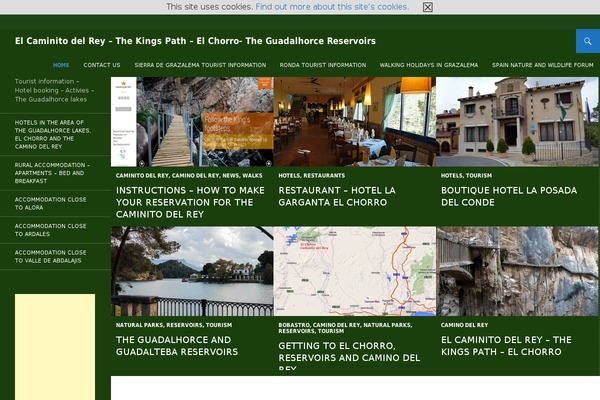Open Accommodation close to Ardales

tap(51, 230)
